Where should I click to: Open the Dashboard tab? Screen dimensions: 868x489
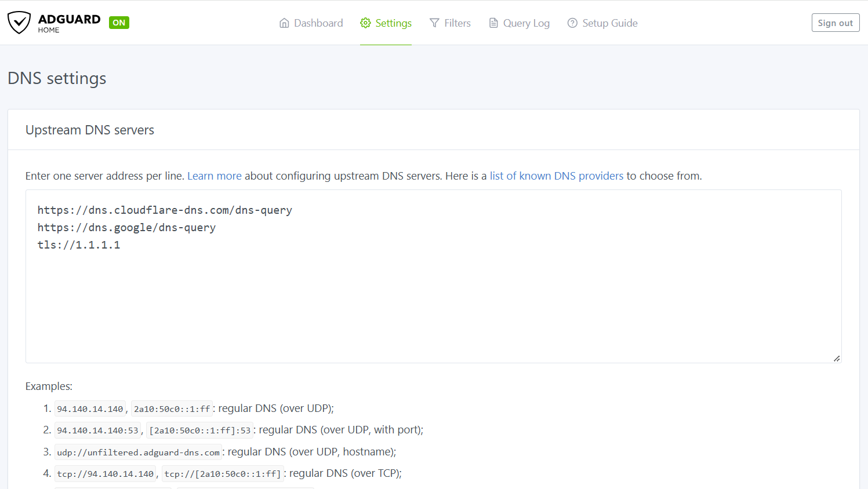pos(311,23)
